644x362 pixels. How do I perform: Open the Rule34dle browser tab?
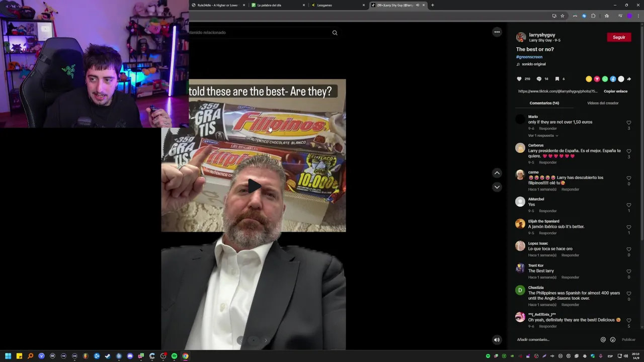click(x=217, y=5)
